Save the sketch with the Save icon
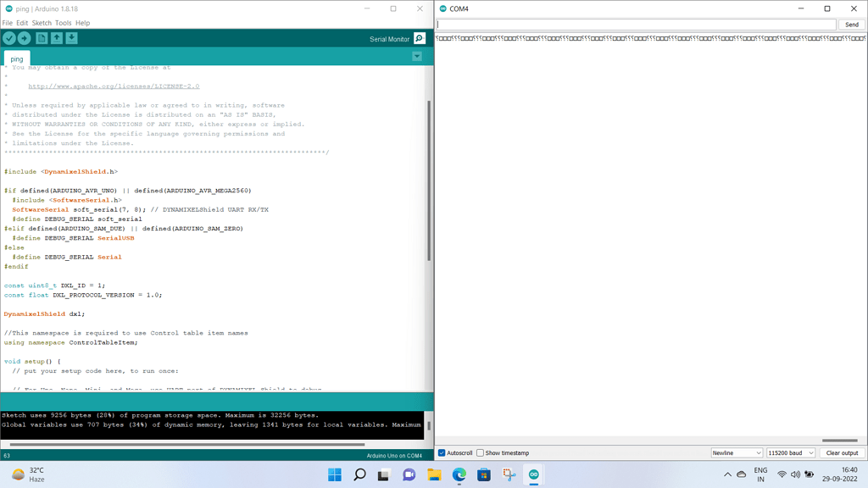The width and height of the screenshot is (868, 488). [72, 38]
